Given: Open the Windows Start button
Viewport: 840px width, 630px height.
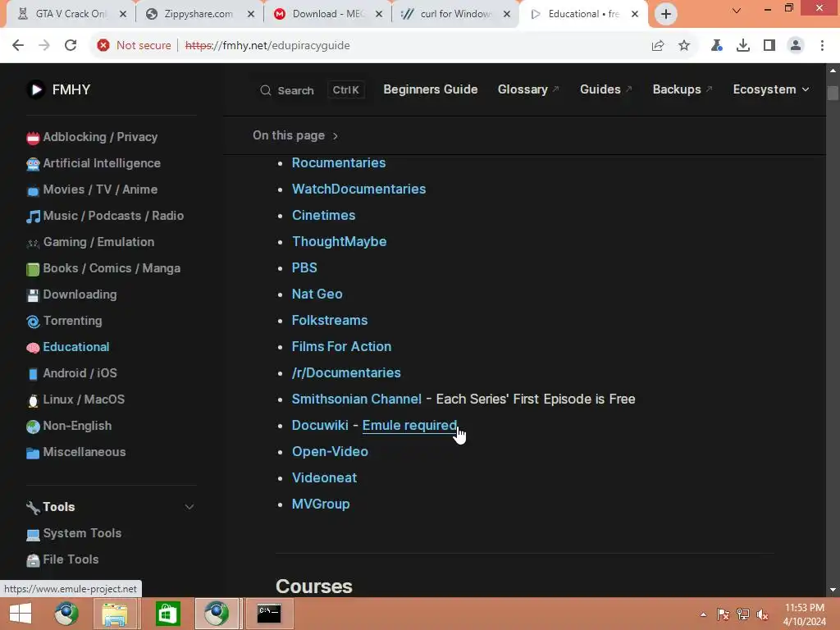Looking at the screenshot, I should click(21, 614).
